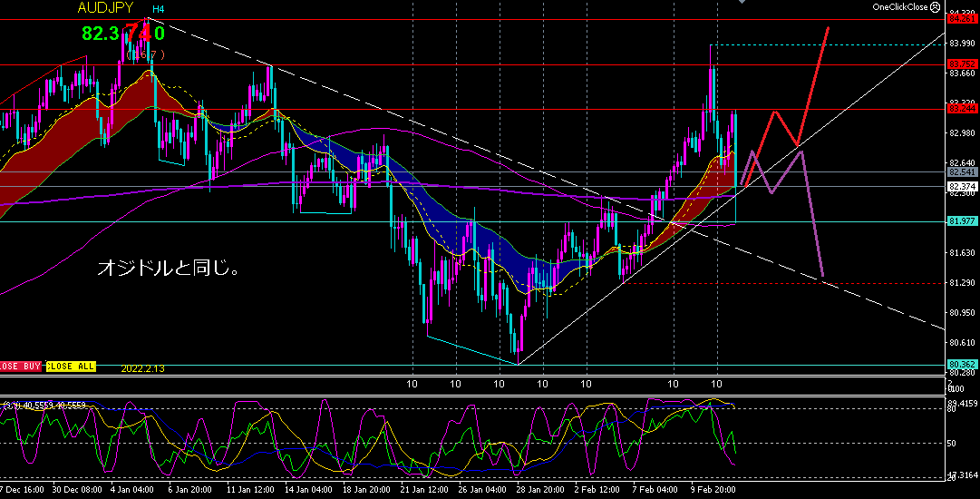The image size is (980, 499).
Task: Click the 81.630 price scale value
Action: click(962, 252)
